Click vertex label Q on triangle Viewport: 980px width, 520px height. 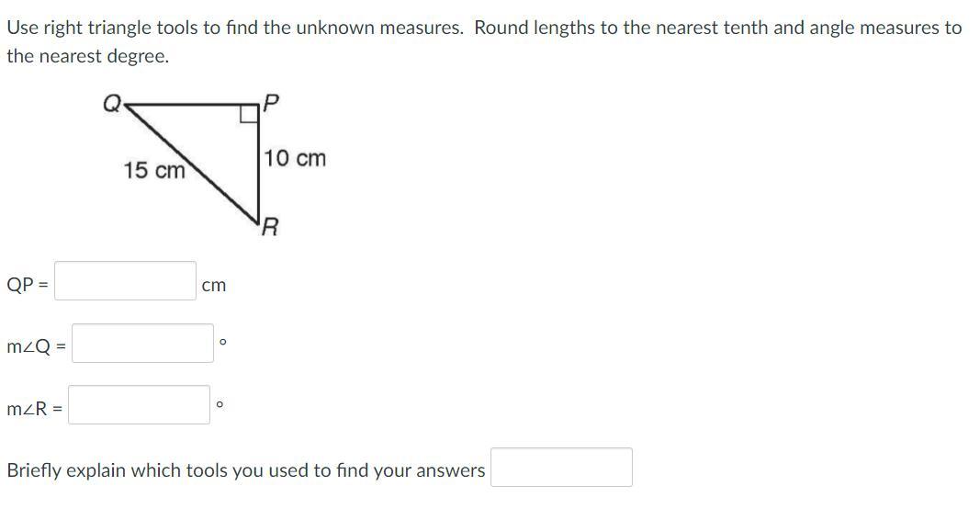coord(112,103)
